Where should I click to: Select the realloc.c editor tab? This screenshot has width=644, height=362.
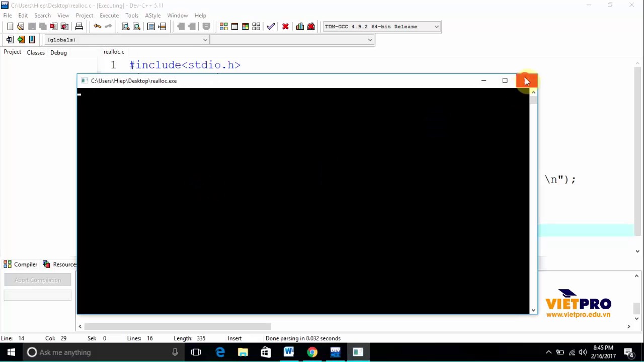pyautogui.click(x=114, y=52)
